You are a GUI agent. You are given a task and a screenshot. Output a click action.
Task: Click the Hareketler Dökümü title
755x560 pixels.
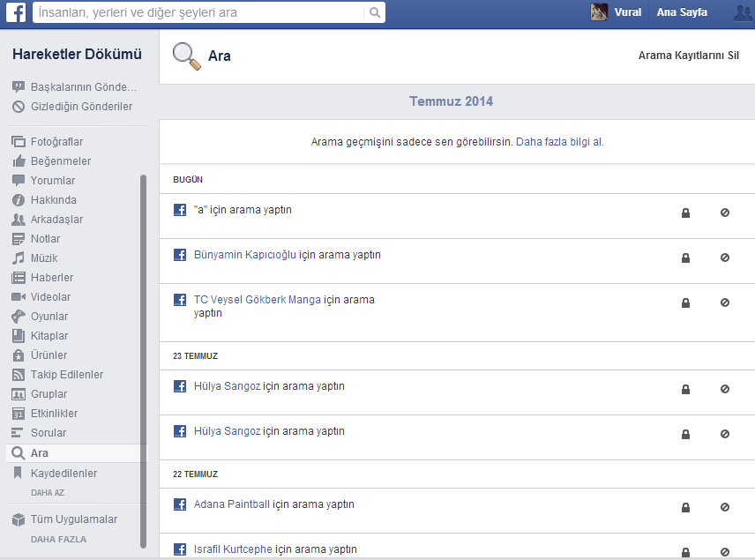77,54
